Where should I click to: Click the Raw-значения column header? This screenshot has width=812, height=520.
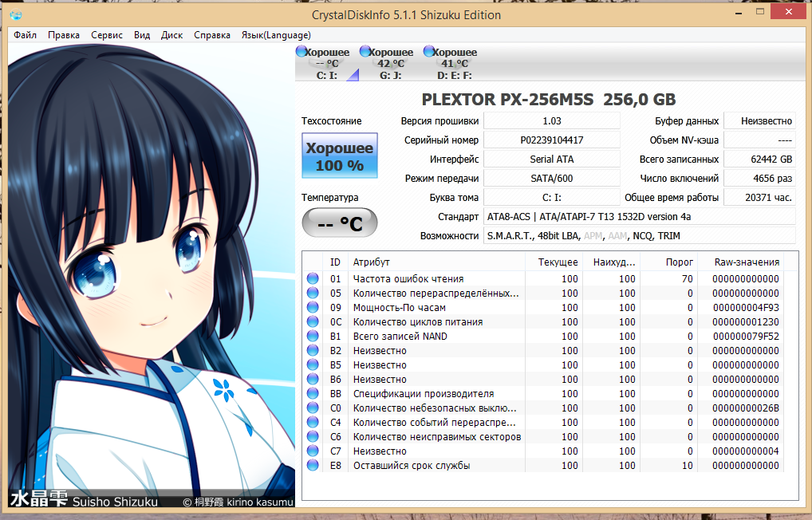(x=740, y=262)
